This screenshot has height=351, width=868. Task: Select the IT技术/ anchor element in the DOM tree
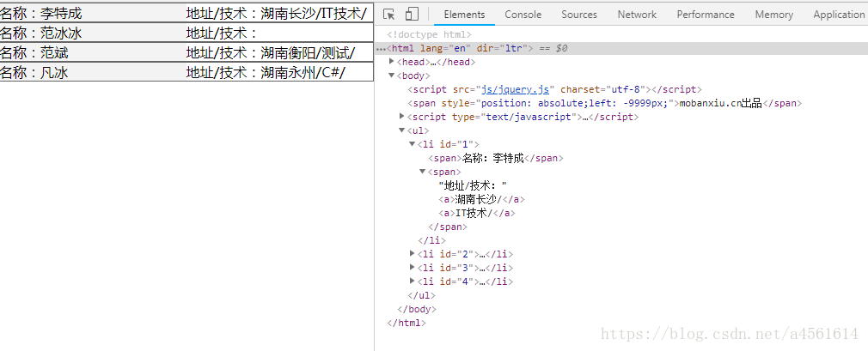click(x=477, y=213)
